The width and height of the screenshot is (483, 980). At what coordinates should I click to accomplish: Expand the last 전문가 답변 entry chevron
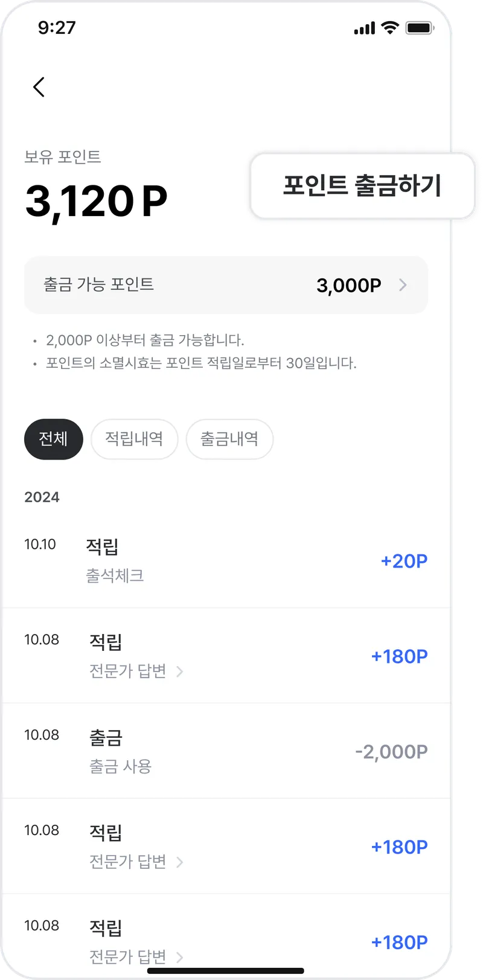180,957
